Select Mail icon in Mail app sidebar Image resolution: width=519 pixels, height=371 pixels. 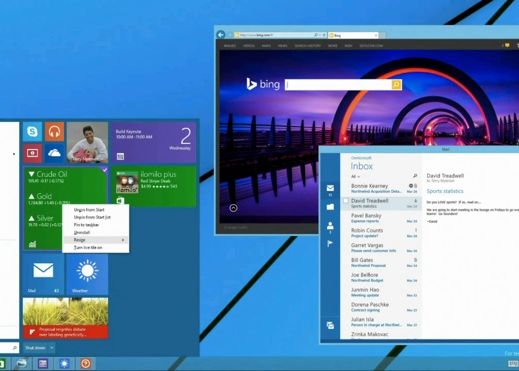pyautogui.click(x=330, y=189)
